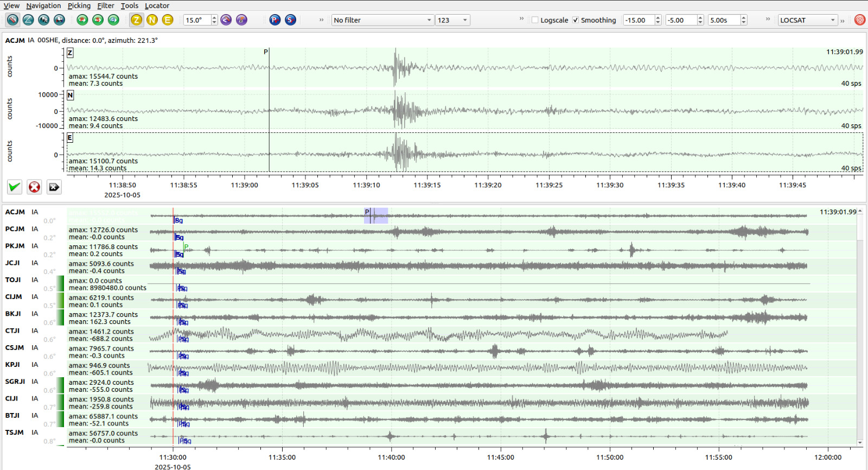Switch to the E component view
Screen dimensions: 868x470
[168, 20]
